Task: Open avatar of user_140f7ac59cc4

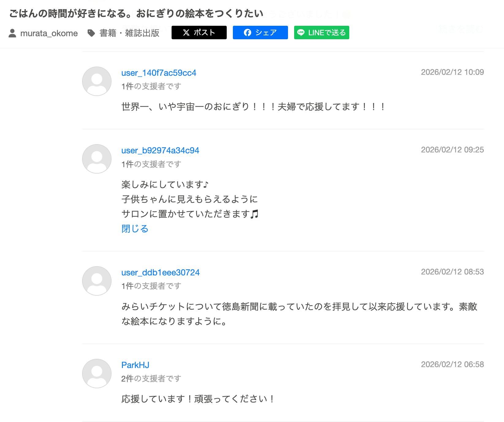Action: tap(97, 81)
